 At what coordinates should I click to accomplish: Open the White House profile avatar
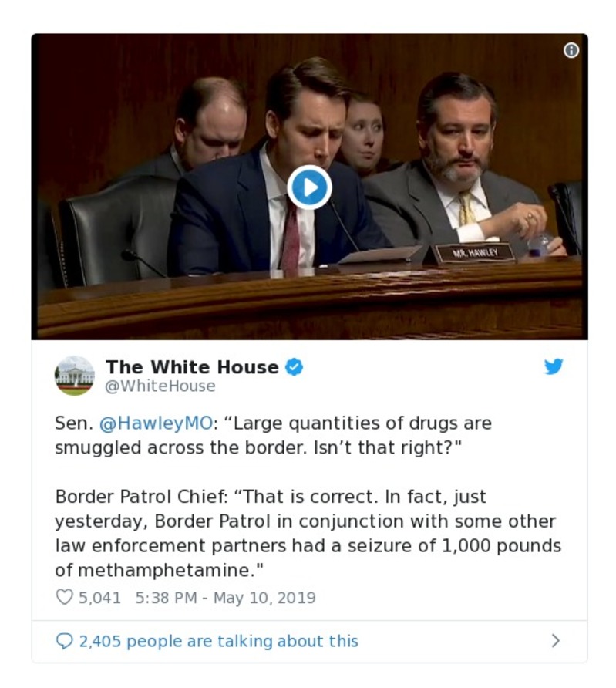pos(74,376)
